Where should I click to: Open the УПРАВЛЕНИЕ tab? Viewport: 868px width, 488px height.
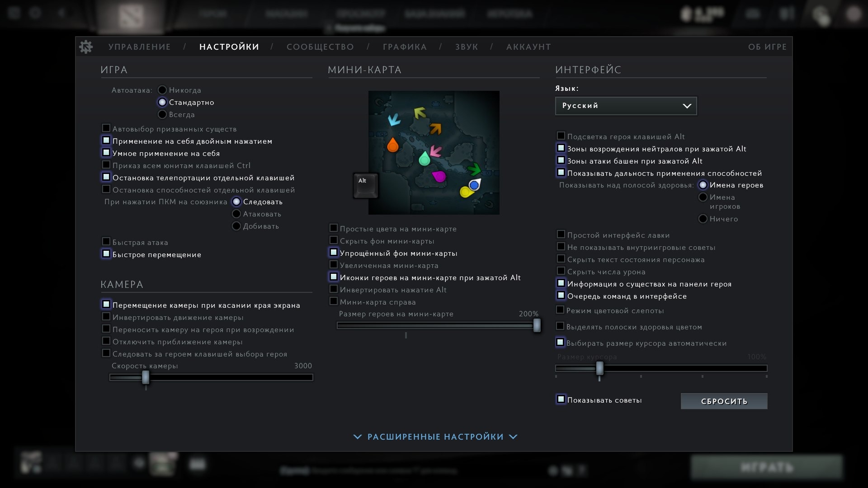pyautogui.click(x=139, y=47)
